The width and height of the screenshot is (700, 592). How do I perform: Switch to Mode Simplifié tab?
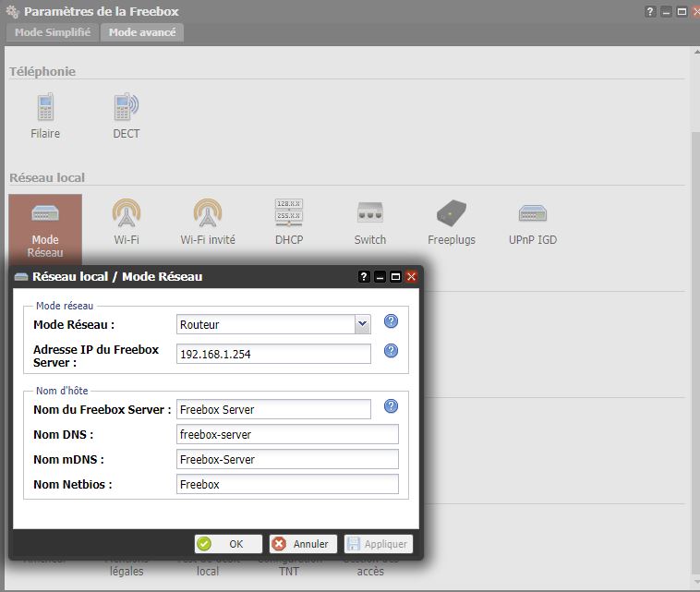pos(53,32)
